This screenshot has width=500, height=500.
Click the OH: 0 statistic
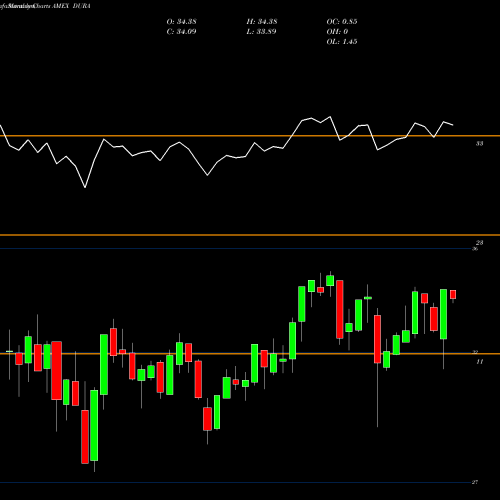[x=337, y=32]
